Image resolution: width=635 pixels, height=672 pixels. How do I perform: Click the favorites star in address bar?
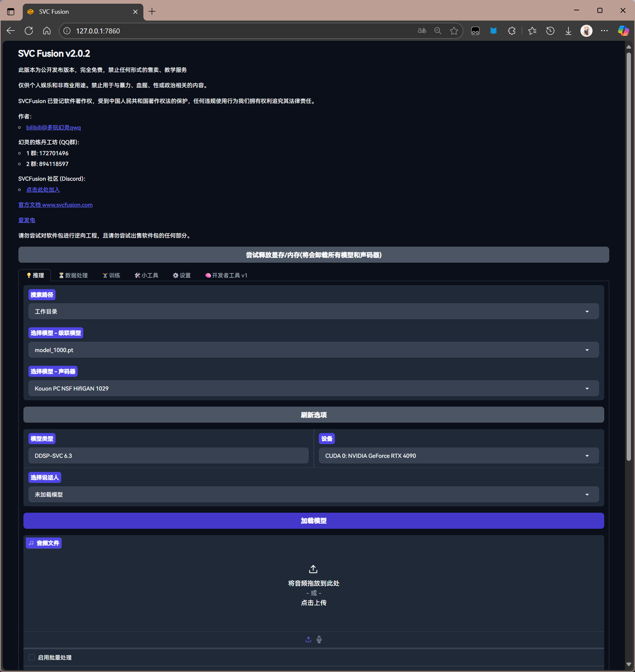coord(454,31)
